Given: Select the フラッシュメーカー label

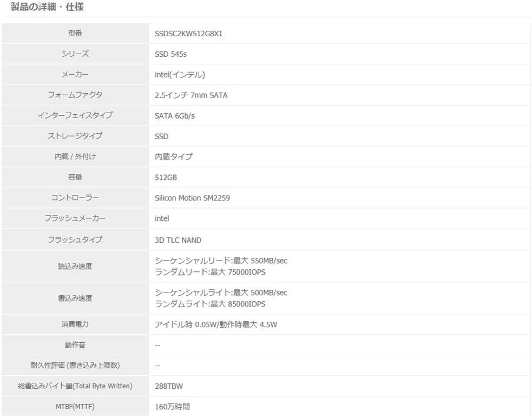Looking at the screenshot, I should 75,218.
